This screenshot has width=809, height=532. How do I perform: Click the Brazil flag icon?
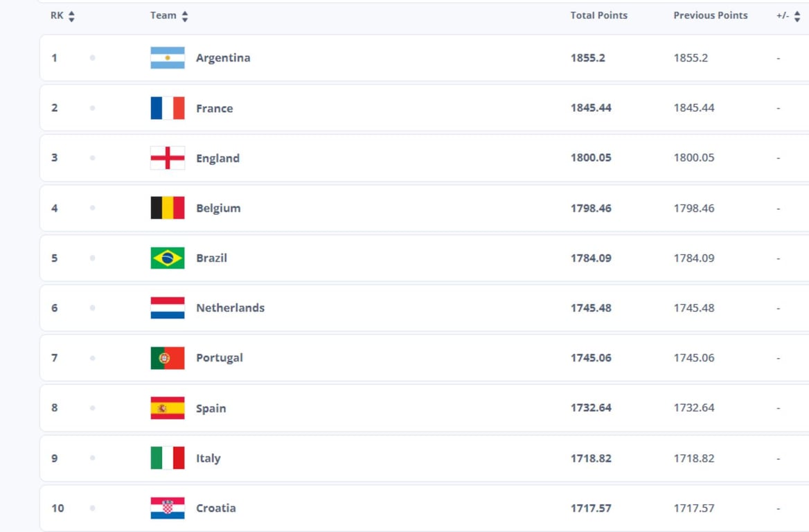(x=168, y=258)
